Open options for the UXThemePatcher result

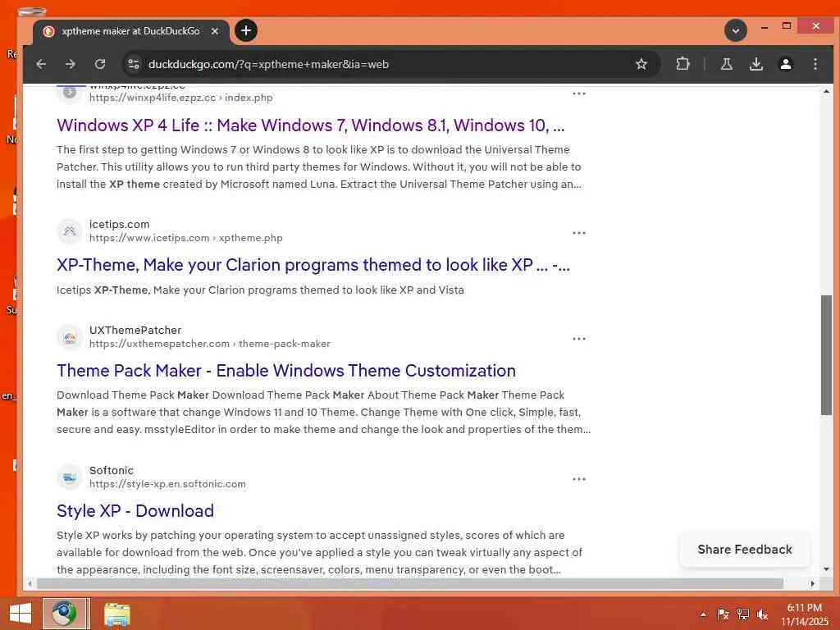click(578, 339)
